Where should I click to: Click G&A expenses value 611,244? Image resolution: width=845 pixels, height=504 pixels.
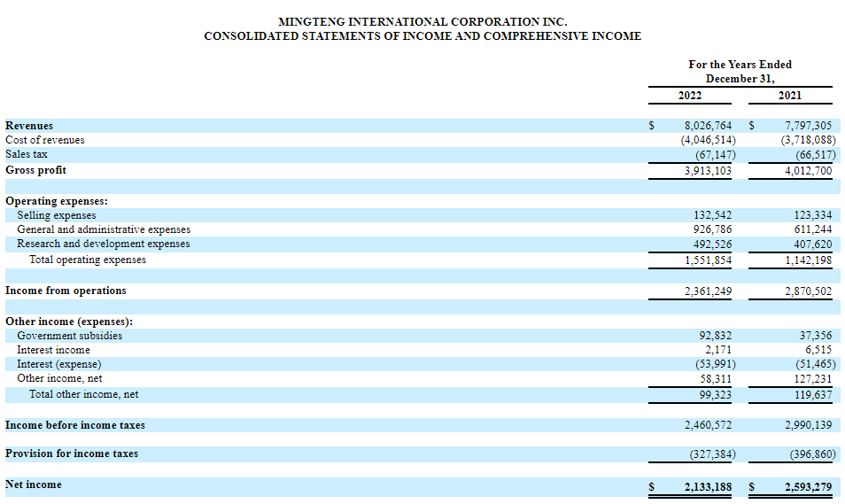(812, 229)
